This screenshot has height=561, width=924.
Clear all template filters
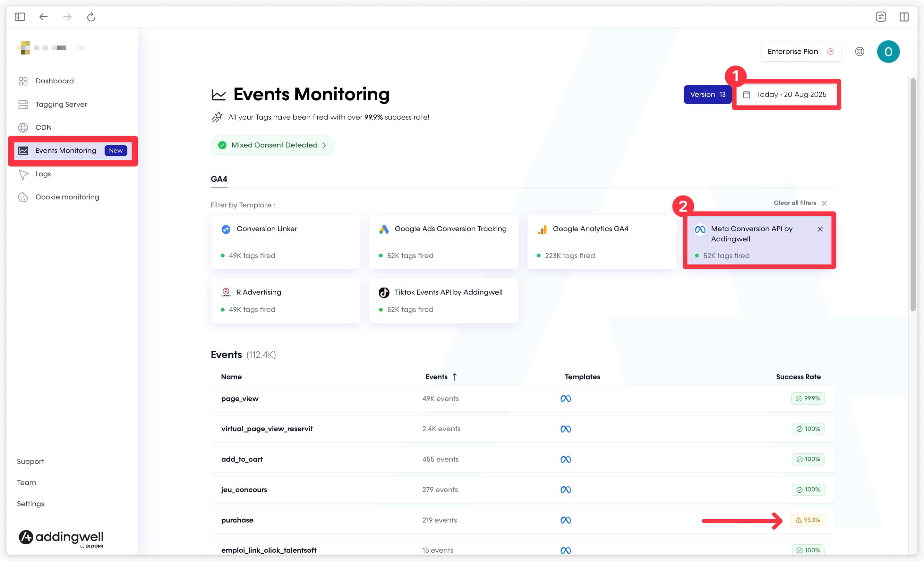800,203
